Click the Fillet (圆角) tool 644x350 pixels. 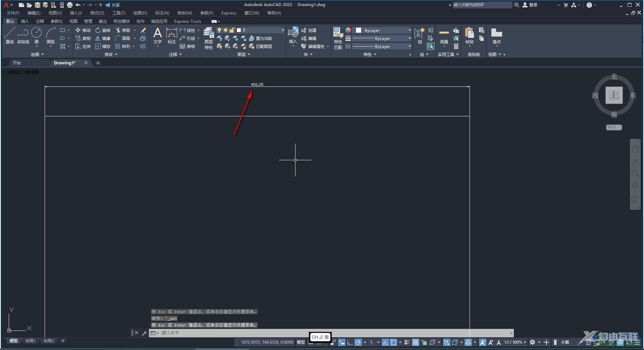[122, 38]
